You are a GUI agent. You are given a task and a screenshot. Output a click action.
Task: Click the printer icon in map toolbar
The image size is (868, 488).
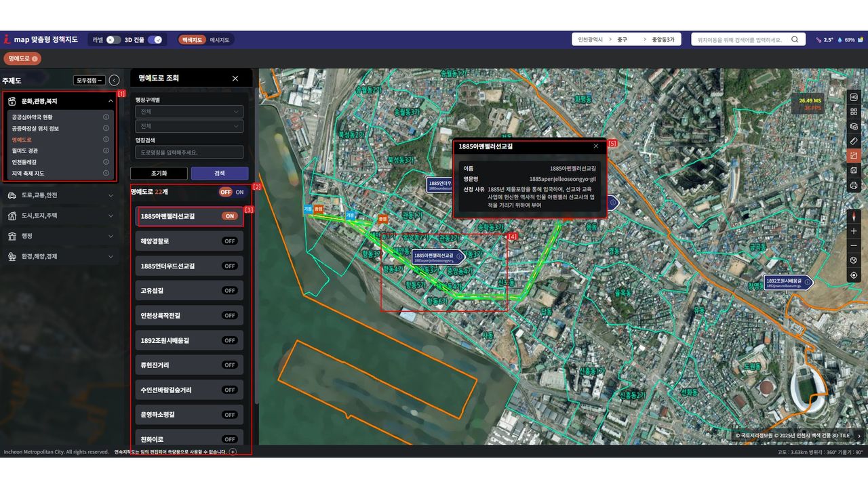pos(854,185)
